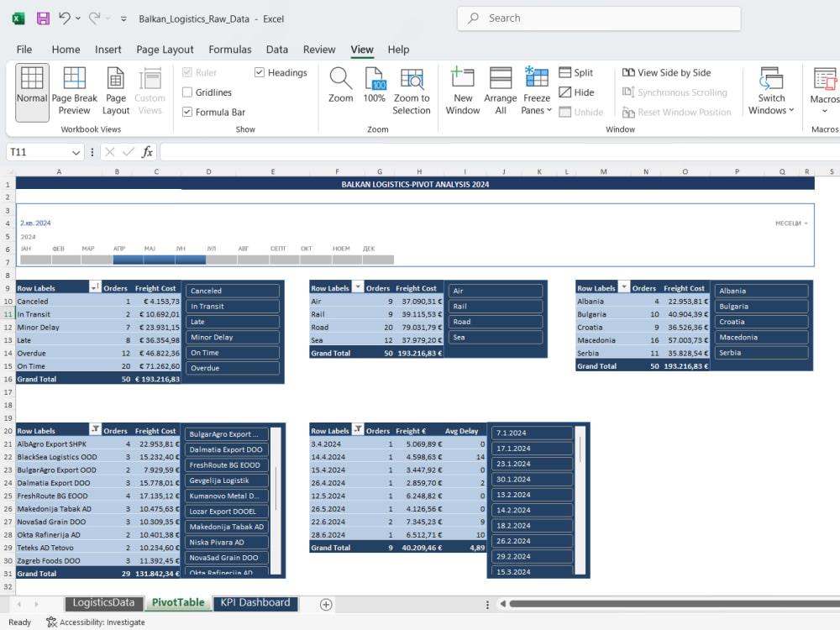The image size is (840, 630).
Task: Select In Transit slicer button
Action: (233, 307)
